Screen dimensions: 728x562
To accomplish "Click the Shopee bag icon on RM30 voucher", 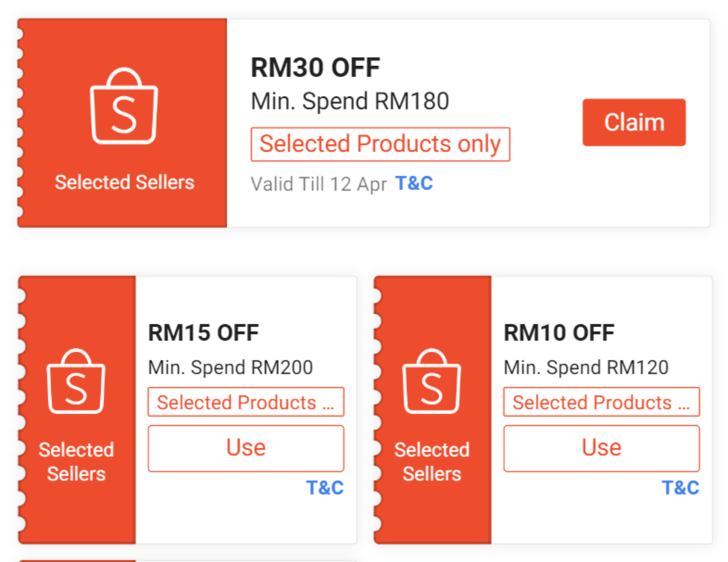I will 123,107.
